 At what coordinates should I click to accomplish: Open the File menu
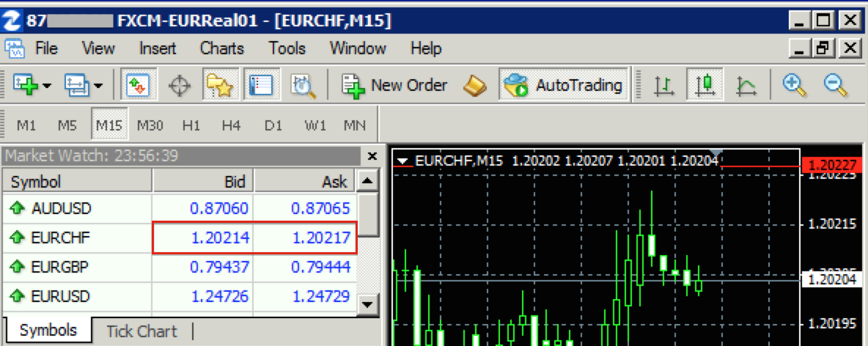pos(47,48)
